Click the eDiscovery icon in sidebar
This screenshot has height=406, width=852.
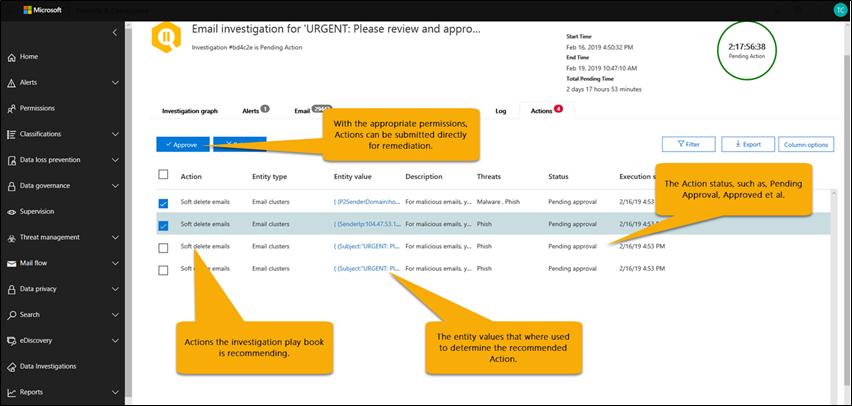11,341
